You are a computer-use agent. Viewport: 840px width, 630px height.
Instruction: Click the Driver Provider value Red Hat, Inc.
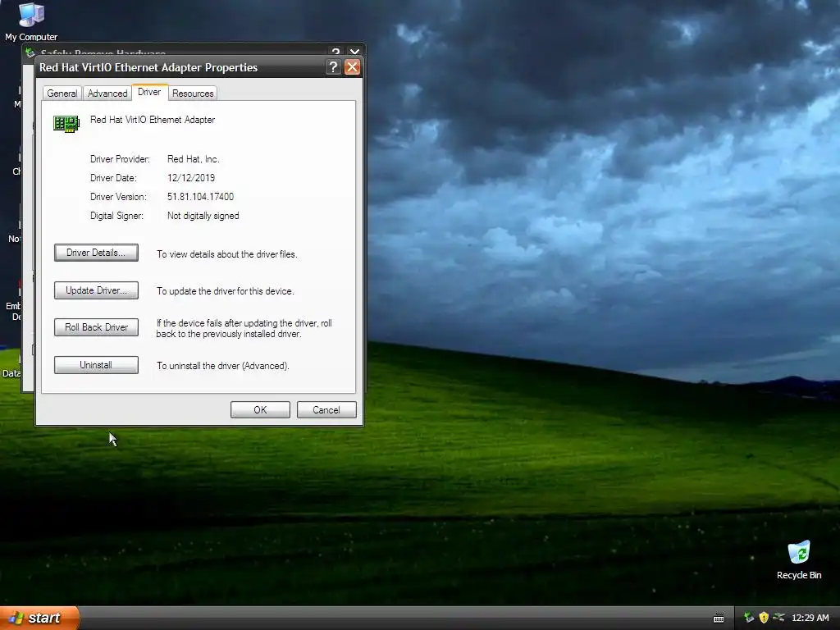[193, 159]
